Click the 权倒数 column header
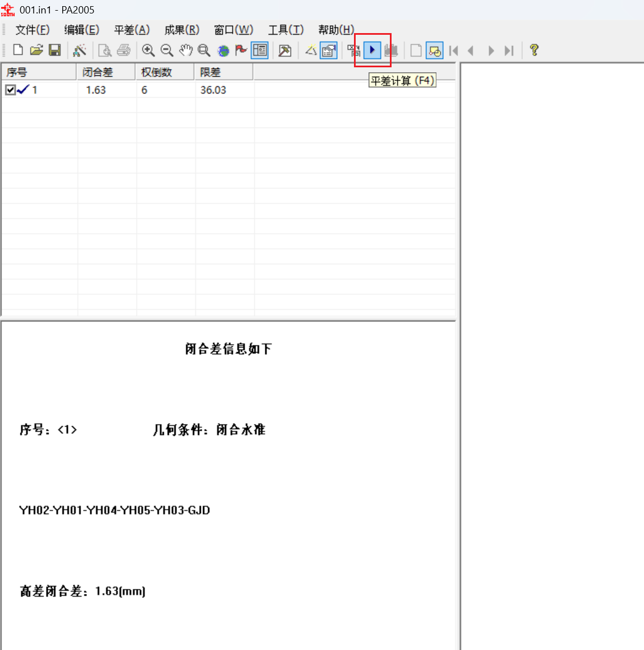This screenshot has width=644, height=650. click(165, 72)
